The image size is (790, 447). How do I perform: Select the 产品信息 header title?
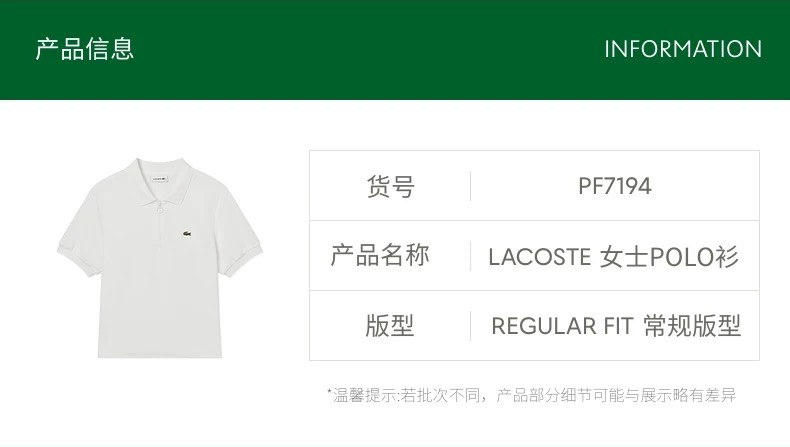point(84,49)
